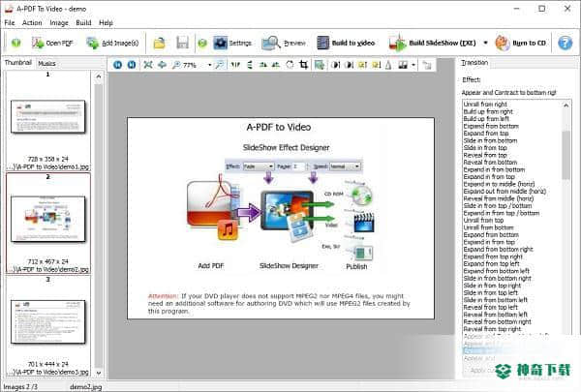
Task: Select thumbnail 3 demo3.jpg
Action: 48,325
